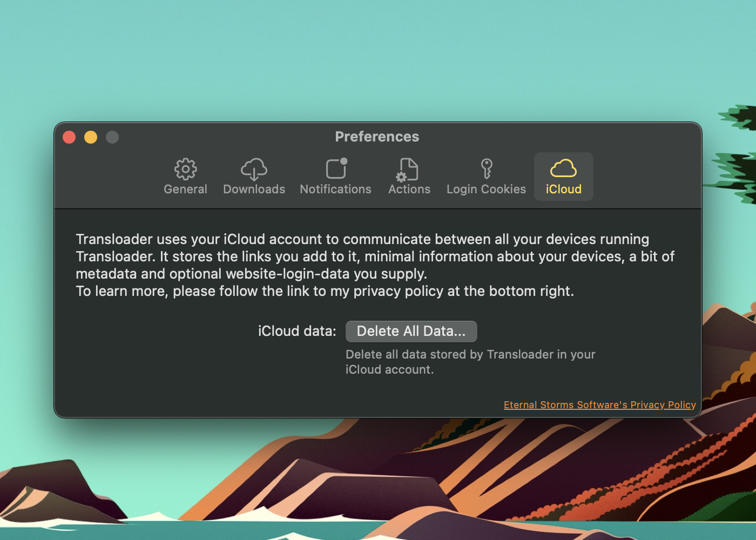Select the iCloud tab
Screen dimensions: 756x540
click(x=563, y=177)
